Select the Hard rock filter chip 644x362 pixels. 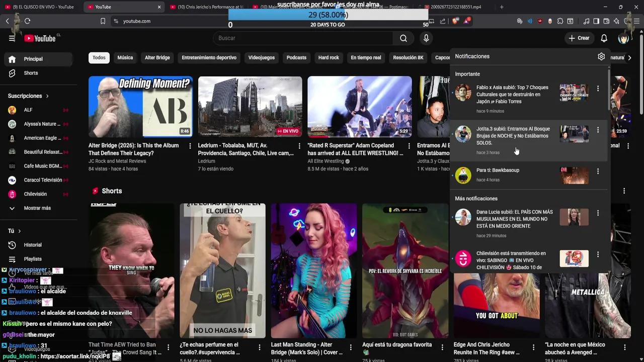point(329,58)
